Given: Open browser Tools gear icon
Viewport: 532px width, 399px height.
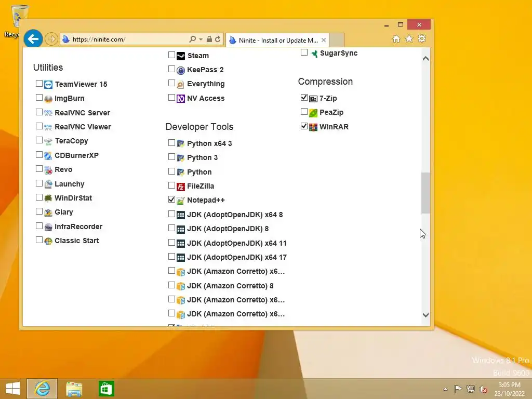Looking at the screenshot, I should [422, 38].
